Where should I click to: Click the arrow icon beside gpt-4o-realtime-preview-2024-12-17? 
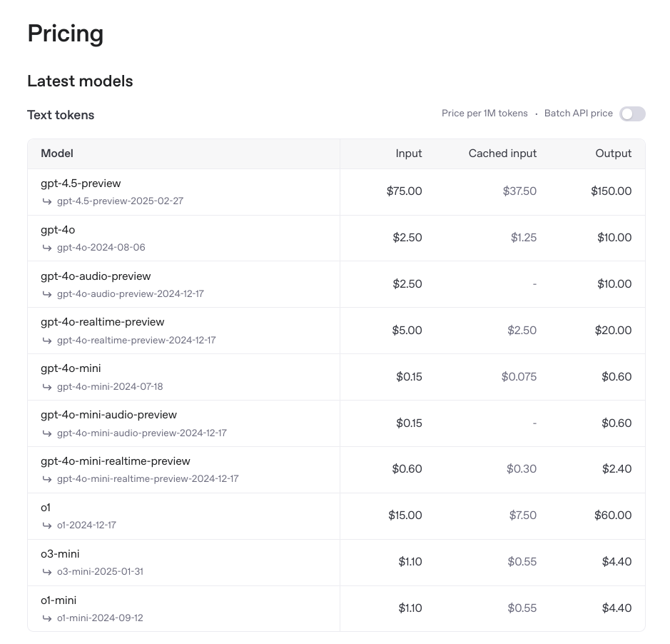click(47, 341)
